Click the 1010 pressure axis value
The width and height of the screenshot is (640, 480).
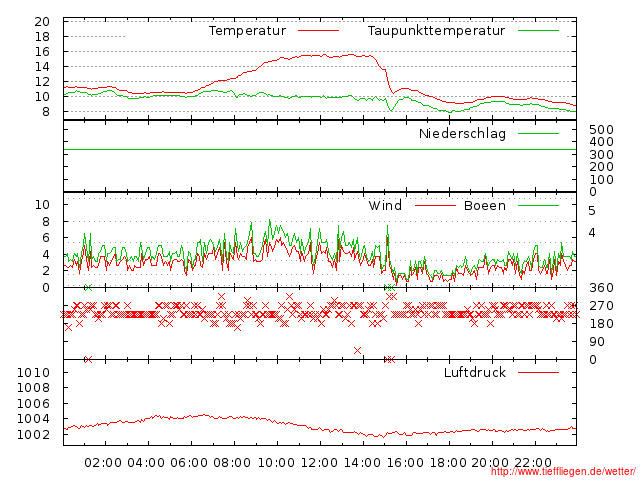[x=33, y=373]
